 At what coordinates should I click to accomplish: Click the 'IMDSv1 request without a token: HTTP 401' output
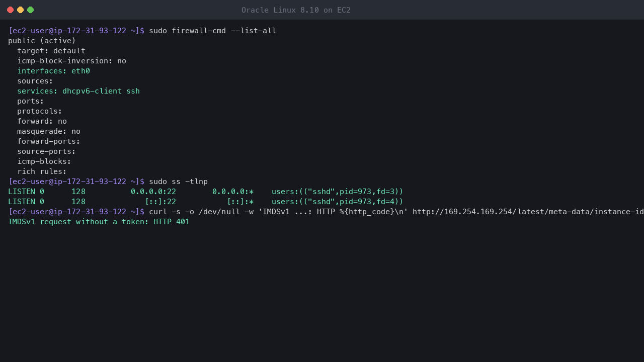[x=99, y=222]
